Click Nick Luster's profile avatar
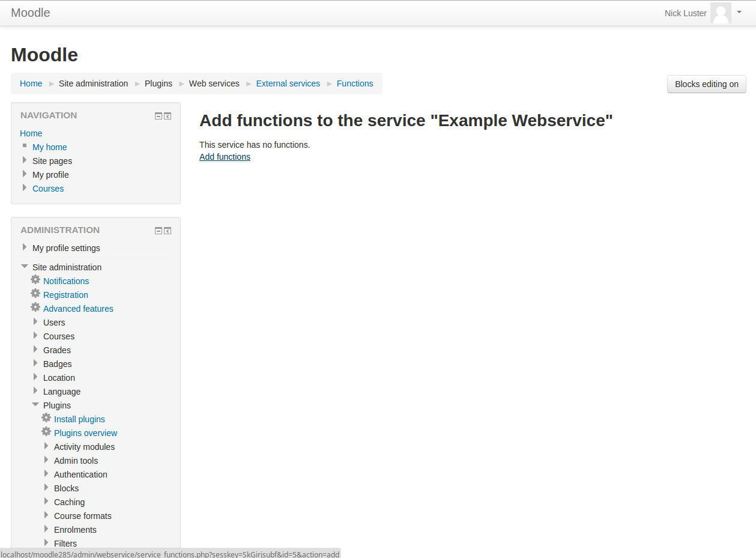 [721, 13]
